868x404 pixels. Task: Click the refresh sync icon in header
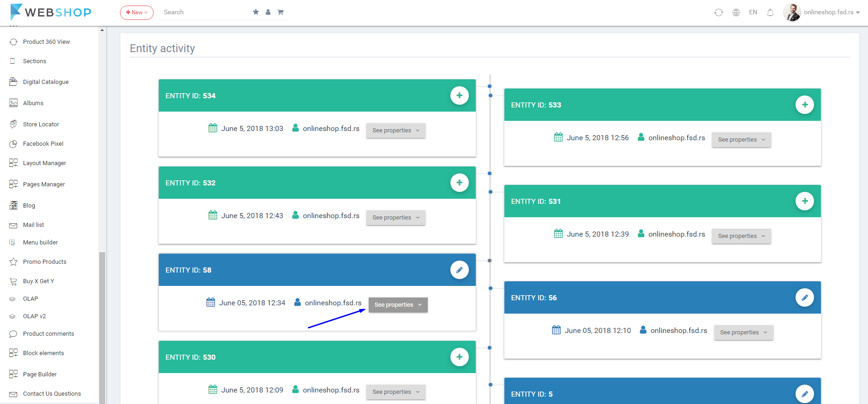[718, 12]
